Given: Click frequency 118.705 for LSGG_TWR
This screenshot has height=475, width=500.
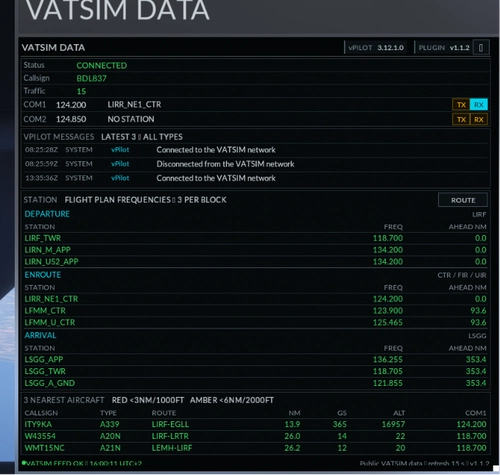Looking at the screenshot, I should coord(388,371).
